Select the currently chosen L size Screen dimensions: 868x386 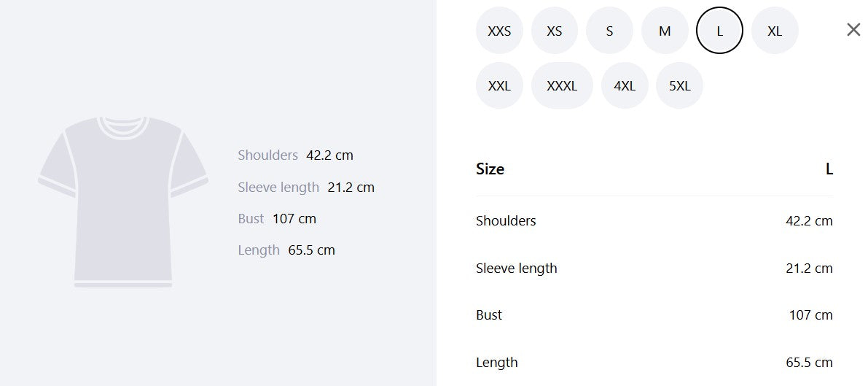(719, 31)
